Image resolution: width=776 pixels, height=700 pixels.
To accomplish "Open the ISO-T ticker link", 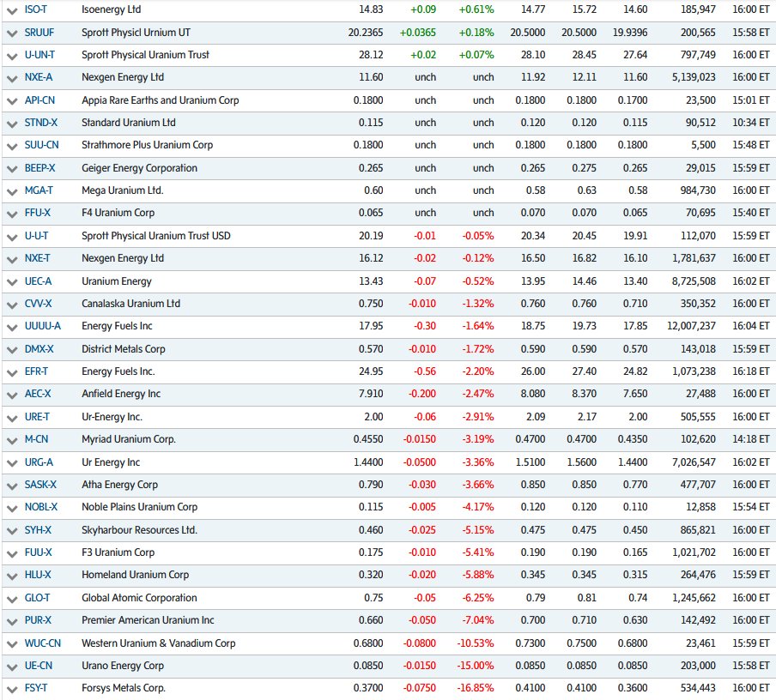I will (36, 9).
